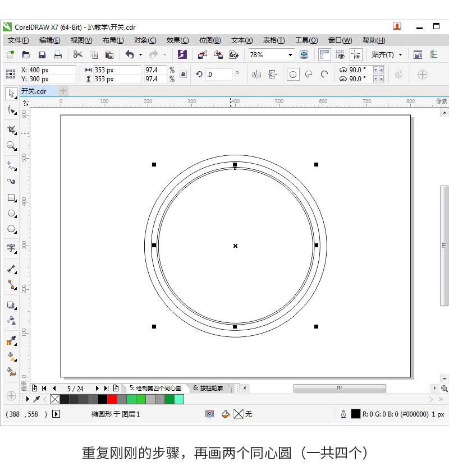The image size is (449, 476).
Task: Pick the light aqua color swatch
Action: tap(179, 399)
